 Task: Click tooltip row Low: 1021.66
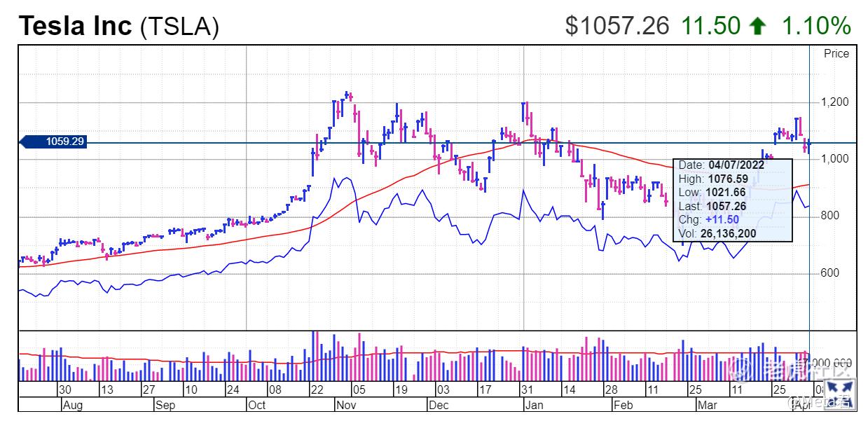tap(712, 193)
